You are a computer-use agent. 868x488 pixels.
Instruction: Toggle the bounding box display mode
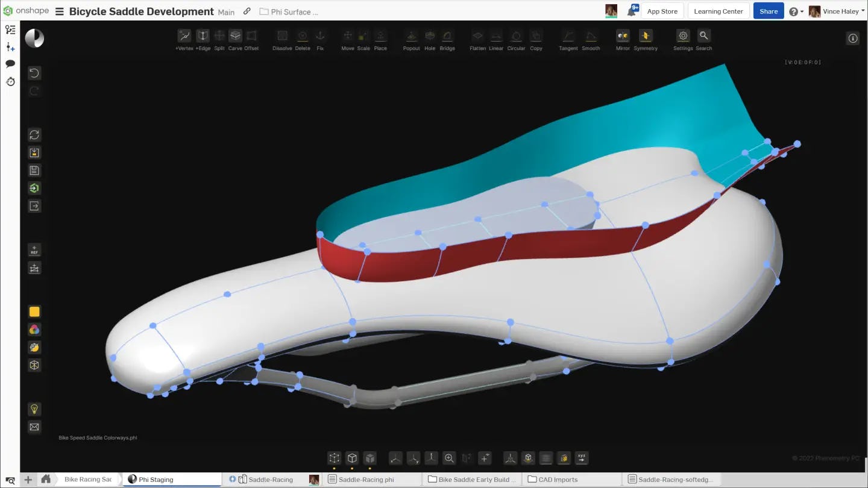coord(34,364)
